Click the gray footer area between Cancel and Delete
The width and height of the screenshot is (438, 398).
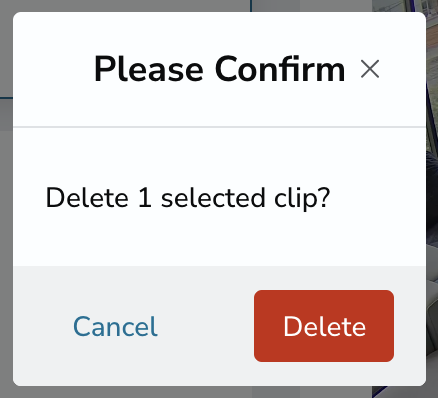(206, 326)
